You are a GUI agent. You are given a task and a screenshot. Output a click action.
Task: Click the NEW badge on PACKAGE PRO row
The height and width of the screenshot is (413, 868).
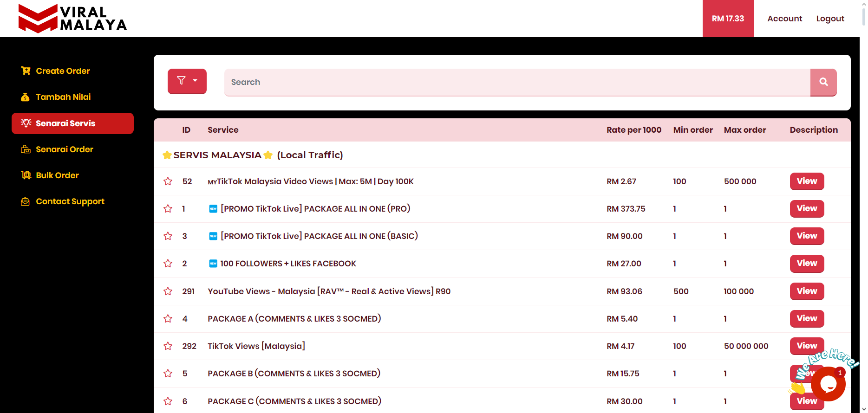click(213, 209)
